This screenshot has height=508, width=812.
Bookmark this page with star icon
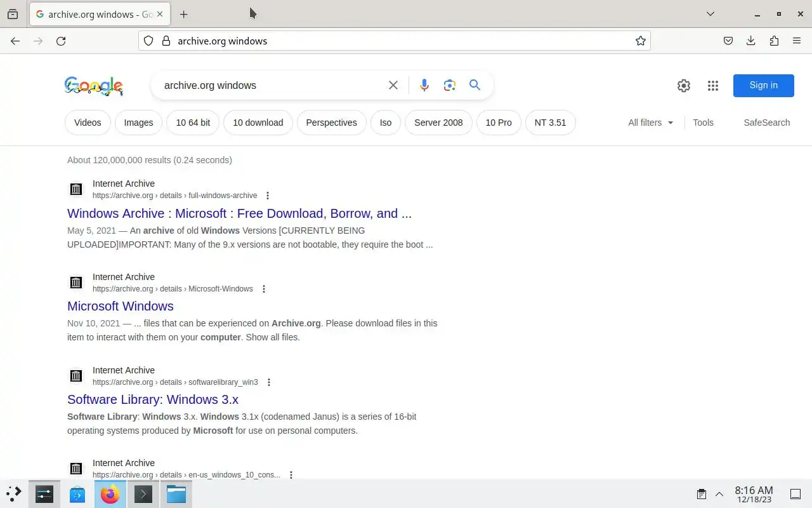(641, 41)
